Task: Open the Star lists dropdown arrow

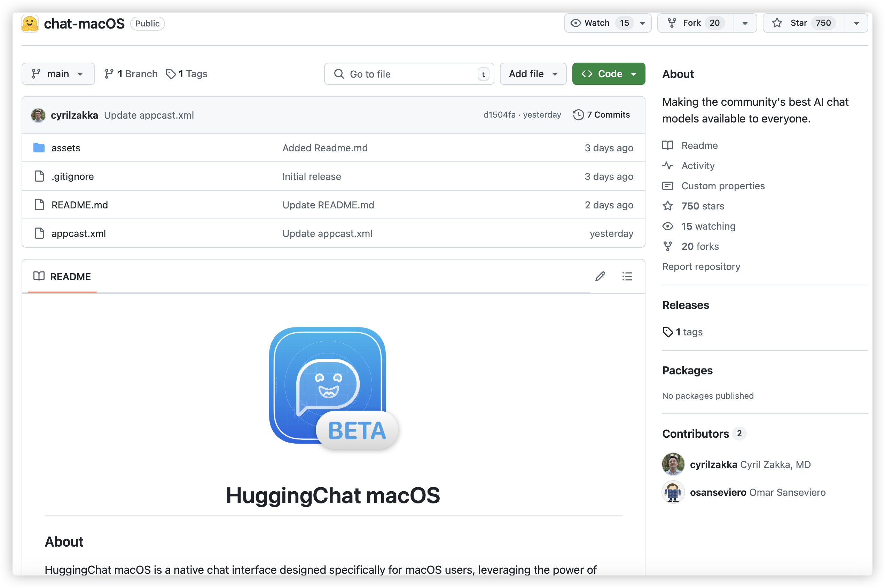Action: 856,23
